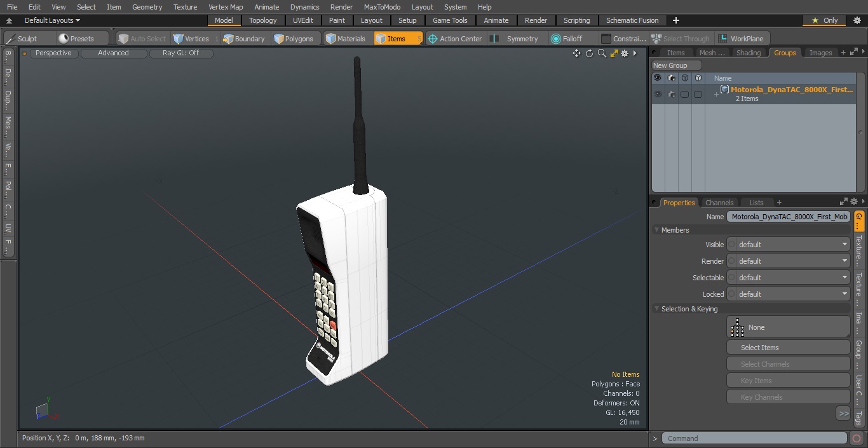Click the record circle beside the Command field

857,438
